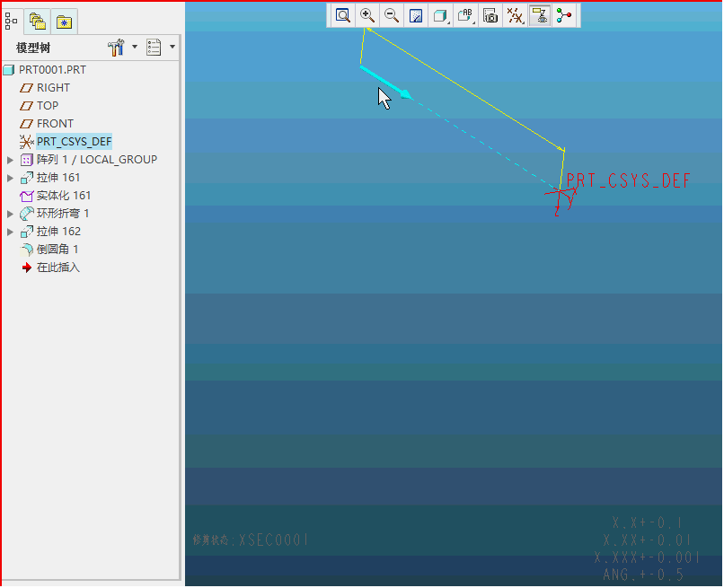
Task: Switch to the Model Tree tab
Action: tap(11, 21)
